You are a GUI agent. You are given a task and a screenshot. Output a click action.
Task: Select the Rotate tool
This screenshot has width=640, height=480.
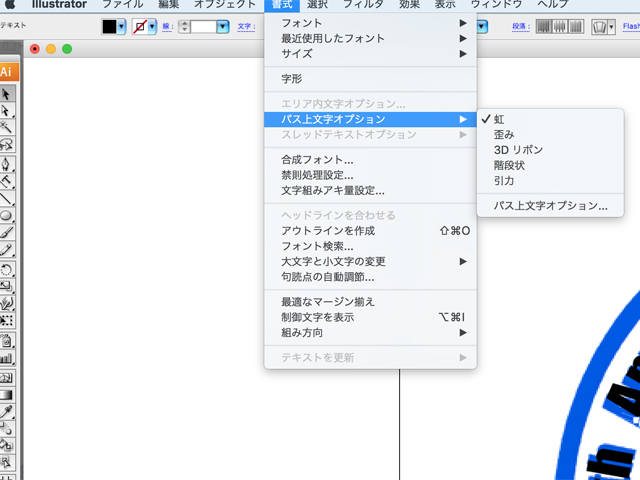click(7, 269)
